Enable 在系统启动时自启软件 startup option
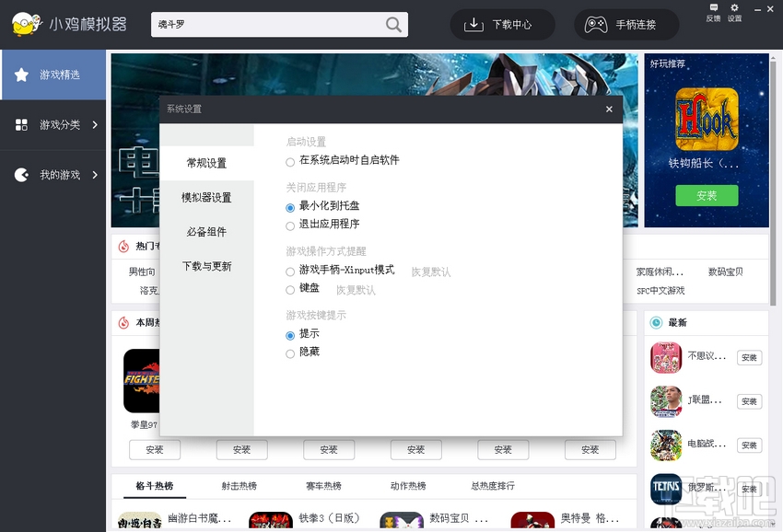Screen dimensions: 783x532 pyautogui.click(x=289, y=160)
